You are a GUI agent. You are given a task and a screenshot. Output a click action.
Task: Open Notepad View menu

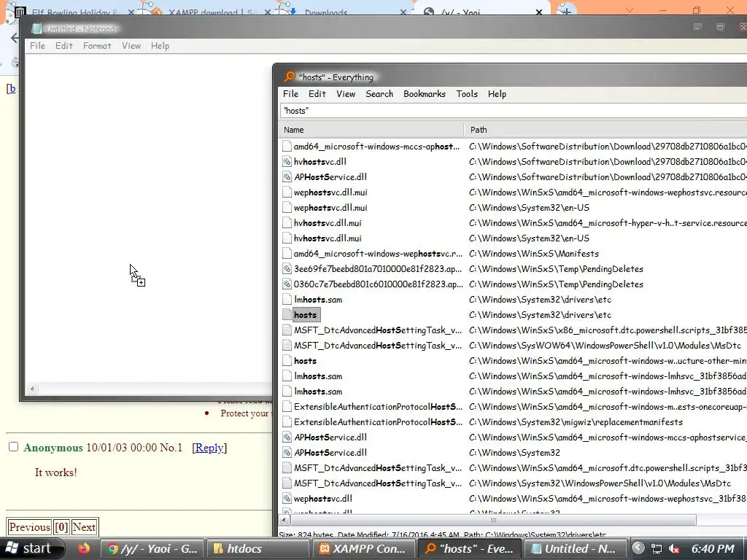point(131,46)
